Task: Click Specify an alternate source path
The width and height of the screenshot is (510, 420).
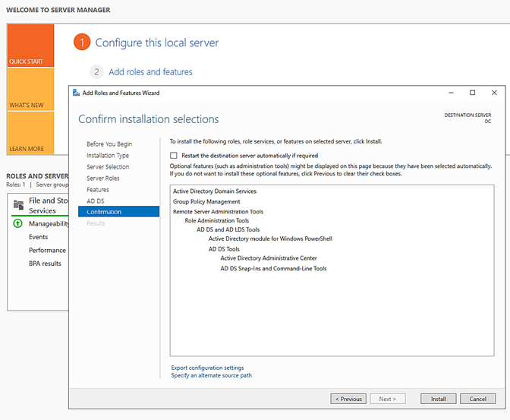Action: [211, 375]
